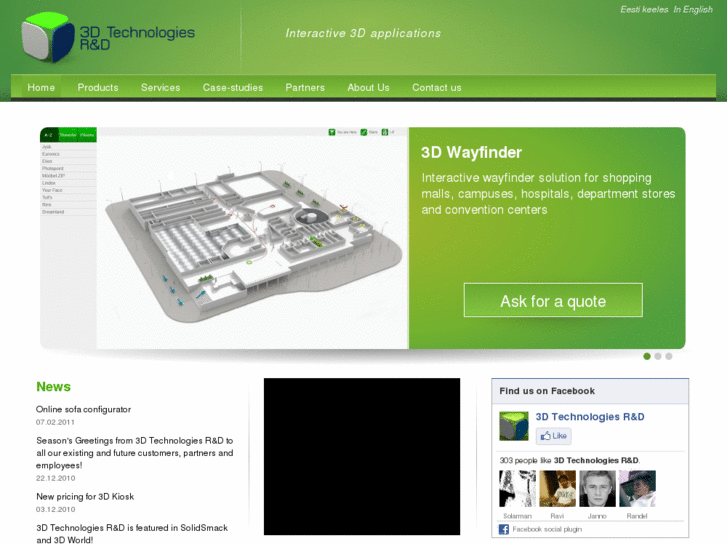Click the Facebook Like button
Viewport: 727px width, 545px height.
[x=554, y=436]
